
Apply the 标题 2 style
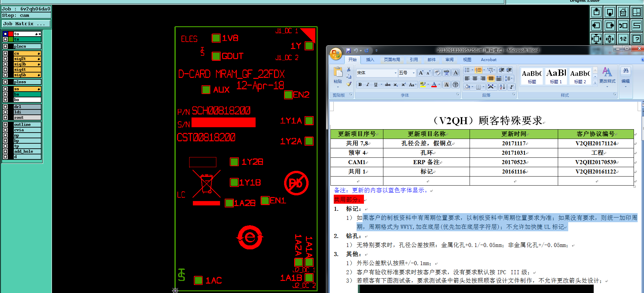pyautogui.click(x=580, y=76)
